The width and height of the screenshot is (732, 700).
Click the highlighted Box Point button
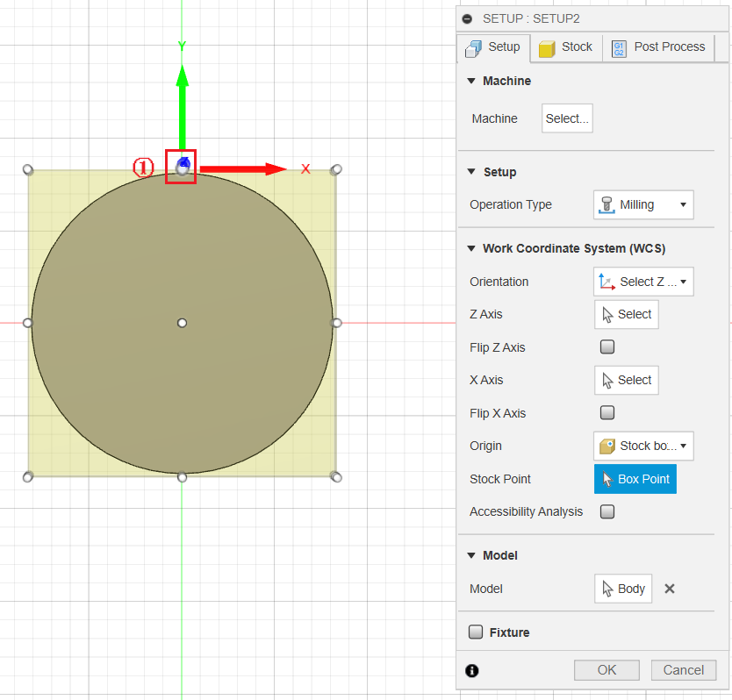pyautogui.click(x=635, y=479)
